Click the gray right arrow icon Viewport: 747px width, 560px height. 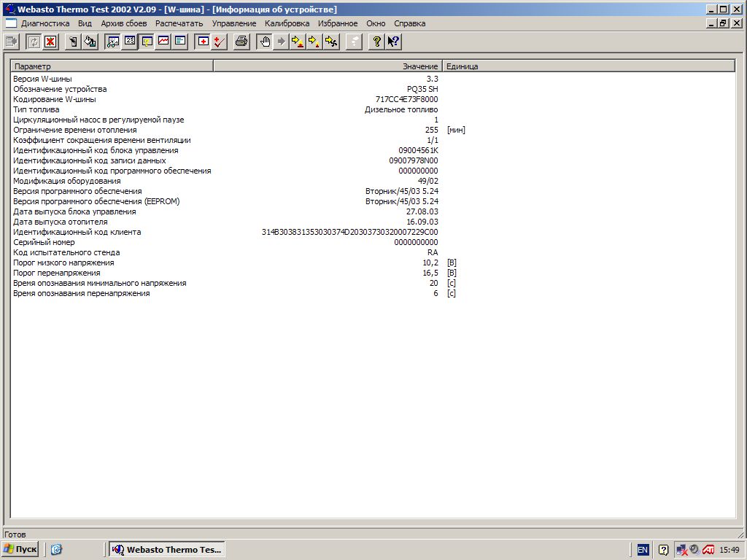point(282,42)
